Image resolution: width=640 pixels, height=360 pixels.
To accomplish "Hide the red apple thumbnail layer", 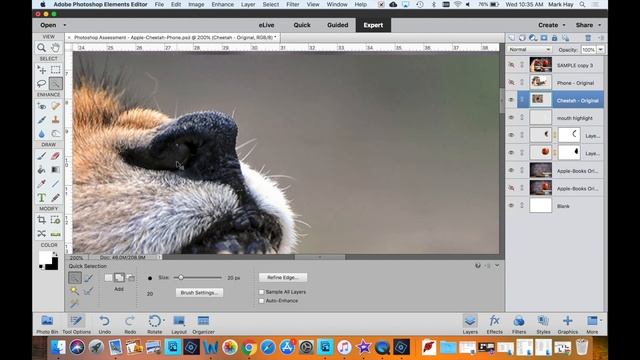I will coord(511,153).
